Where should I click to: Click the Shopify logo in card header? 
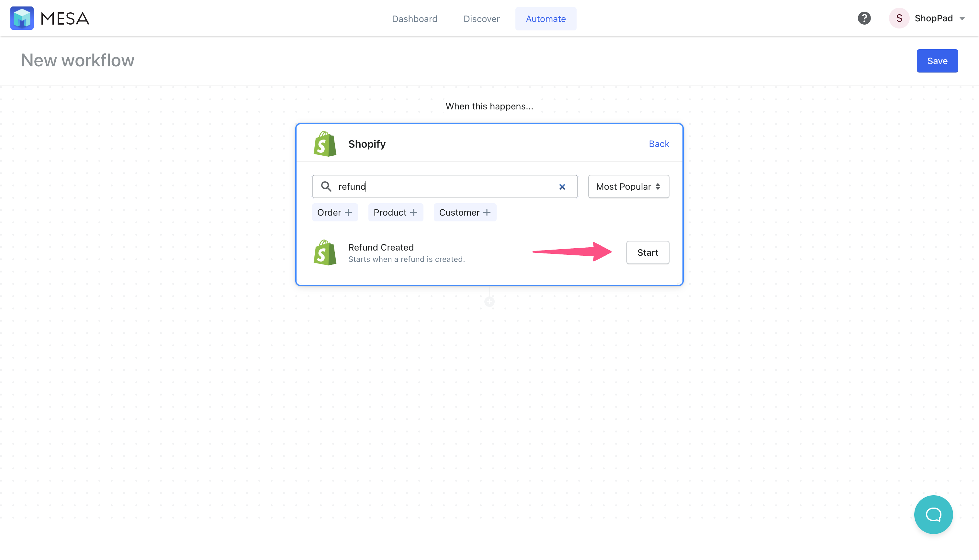click(325, 143)
